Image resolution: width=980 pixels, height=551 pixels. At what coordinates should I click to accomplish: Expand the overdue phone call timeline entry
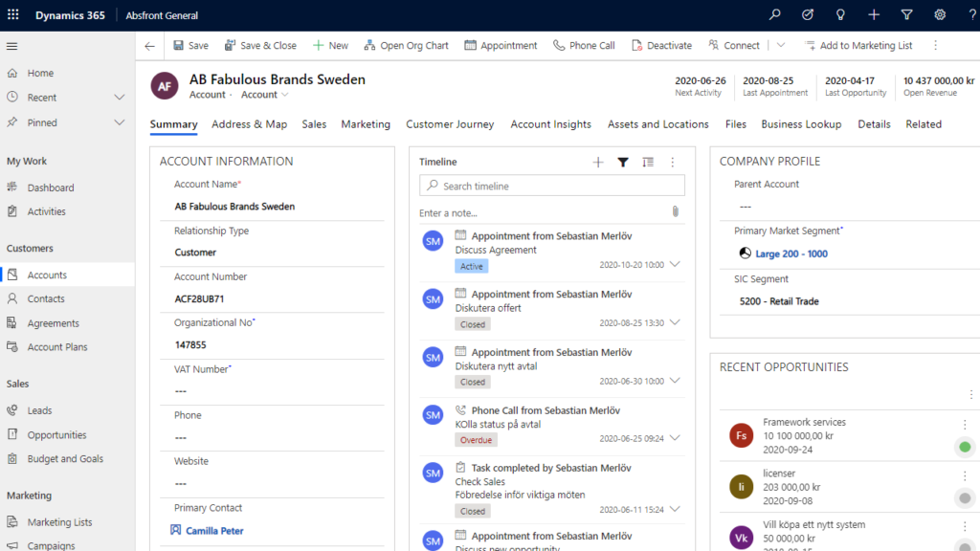point(675,438)
